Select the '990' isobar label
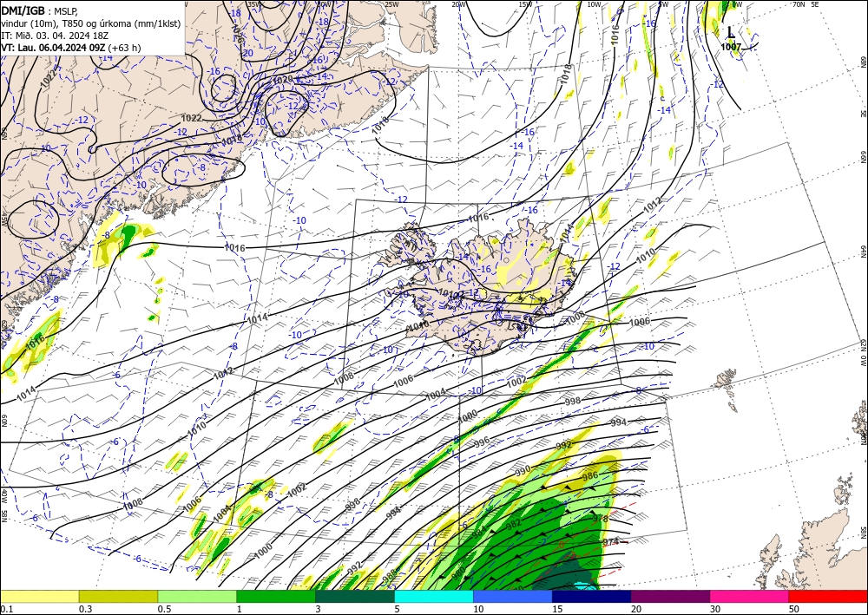The height and width of the screenshot is (615, 868). (523, 471)
